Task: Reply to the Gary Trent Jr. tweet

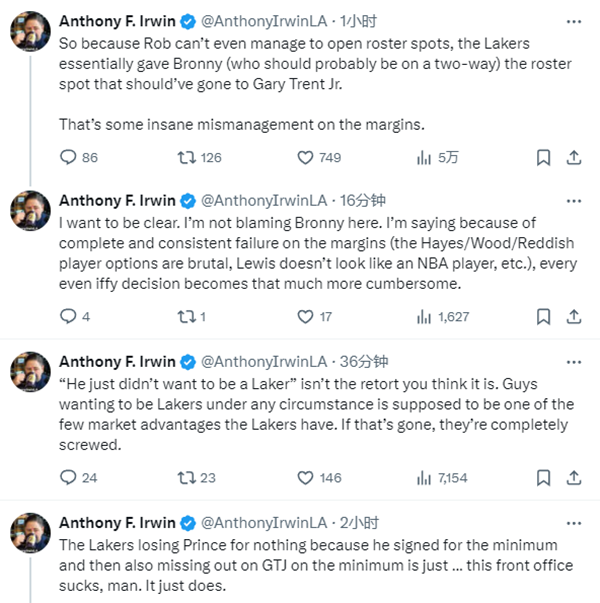Action: tap(68, 157)
